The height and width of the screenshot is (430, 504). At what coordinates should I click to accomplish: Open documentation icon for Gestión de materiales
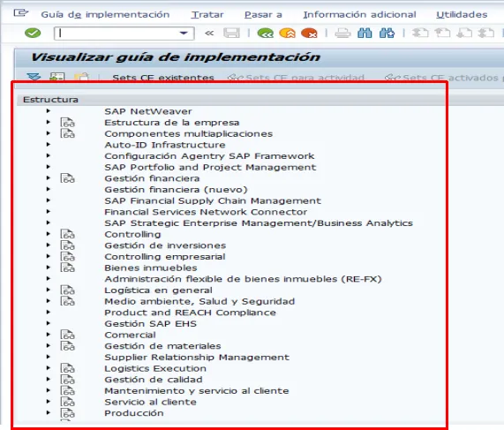point(67,346)
